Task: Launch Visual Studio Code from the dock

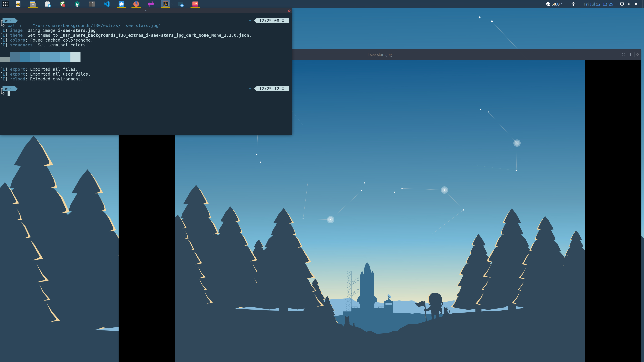Action: pyautogui.click(x=107, y=4)
